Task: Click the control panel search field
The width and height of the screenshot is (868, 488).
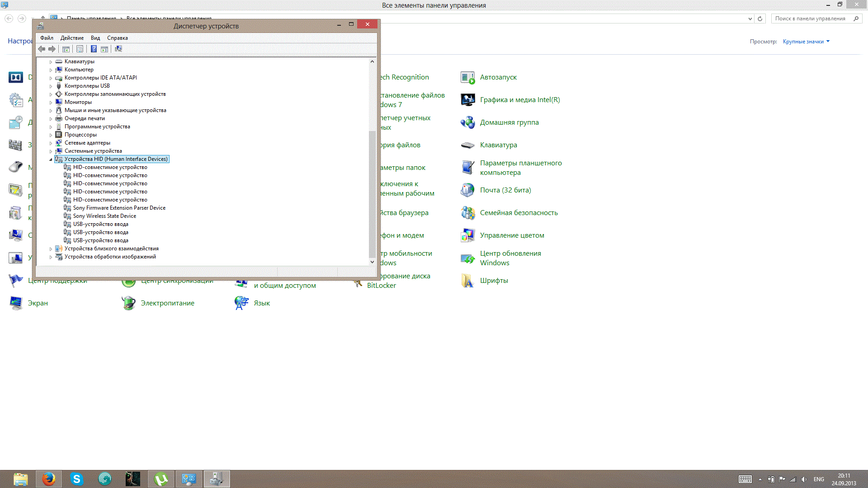Action: pos(811,19)
